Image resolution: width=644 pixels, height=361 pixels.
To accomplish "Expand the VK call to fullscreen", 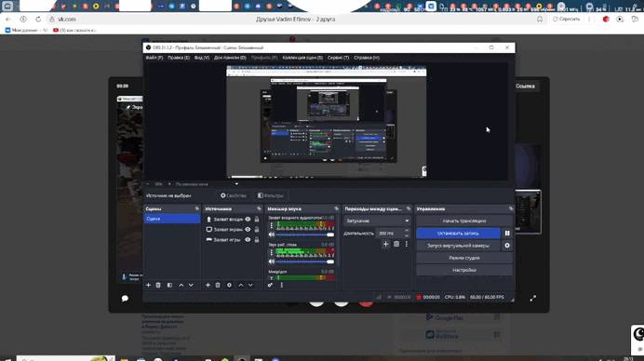I will pos(532,299).
